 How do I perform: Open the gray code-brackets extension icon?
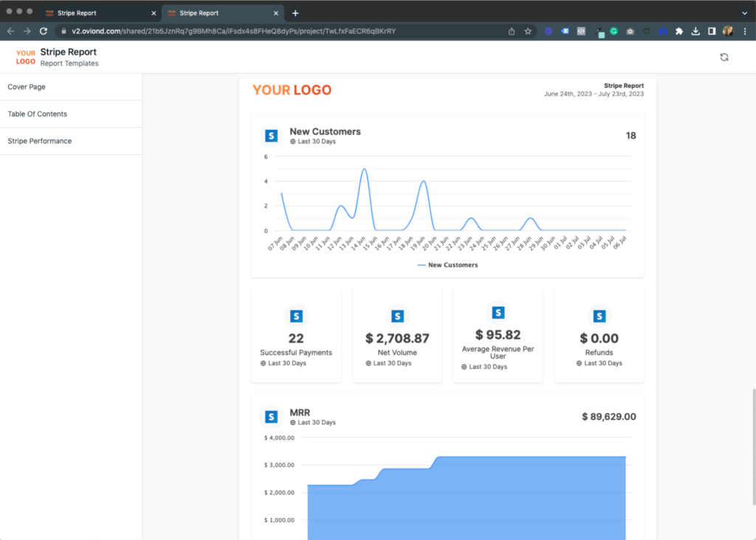click(581, 31)
